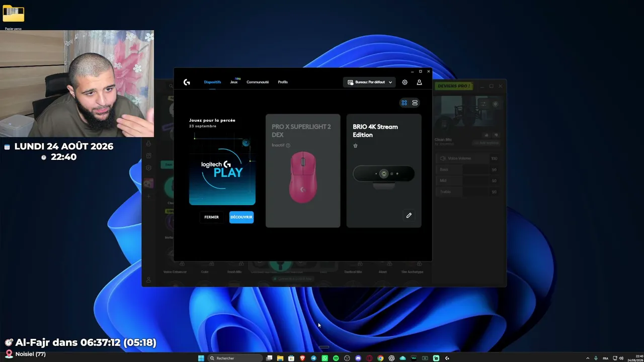The image size is (644, 362).
Task: Open the Dispositifs tab
Action: click(212, 82)
